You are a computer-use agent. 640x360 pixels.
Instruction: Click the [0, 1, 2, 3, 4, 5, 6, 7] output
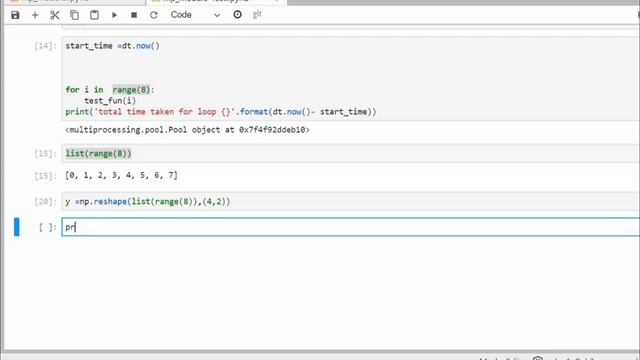pos(121,176)
